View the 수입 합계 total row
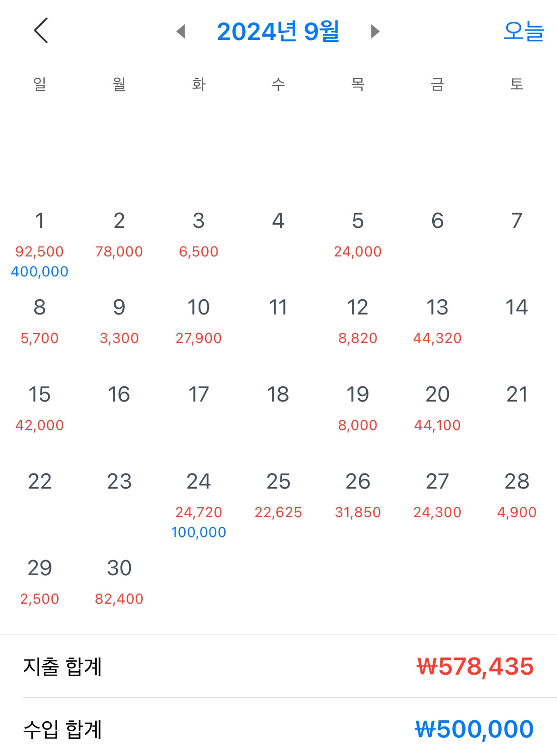 click(x=278, y=729)
